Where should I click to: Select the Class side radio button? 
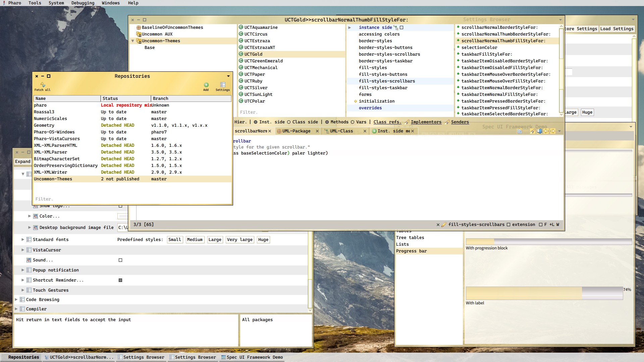click(289, 122)
